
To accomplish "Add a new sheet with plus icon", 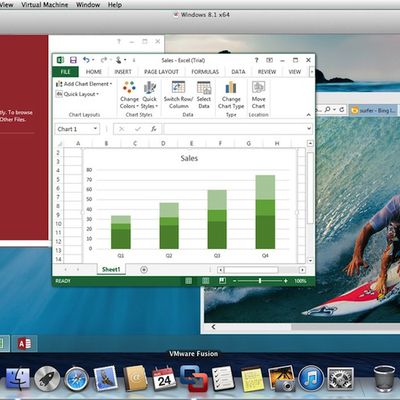I will pyautogui.click(x=144, y=270).
